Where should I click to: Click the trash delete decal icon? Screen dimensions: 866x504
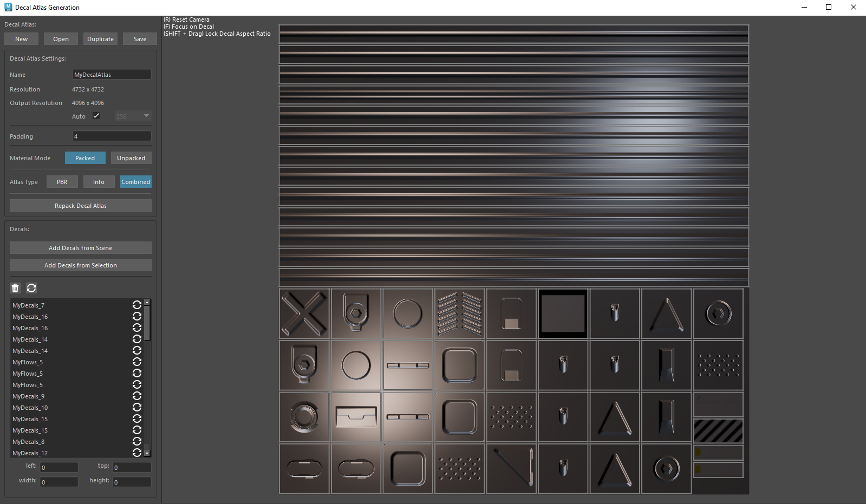15,288
